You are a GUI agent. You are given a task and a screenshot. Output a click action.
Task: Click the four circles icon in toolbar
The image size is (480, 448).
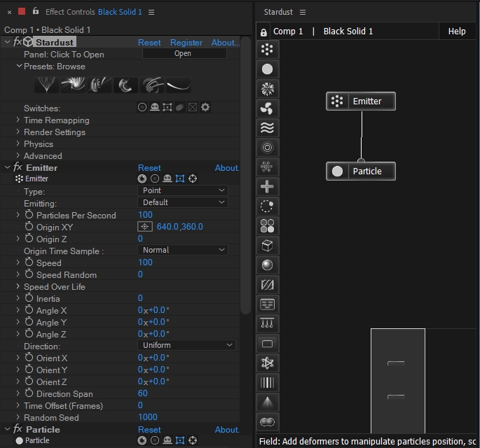click(x=267, y=225)
